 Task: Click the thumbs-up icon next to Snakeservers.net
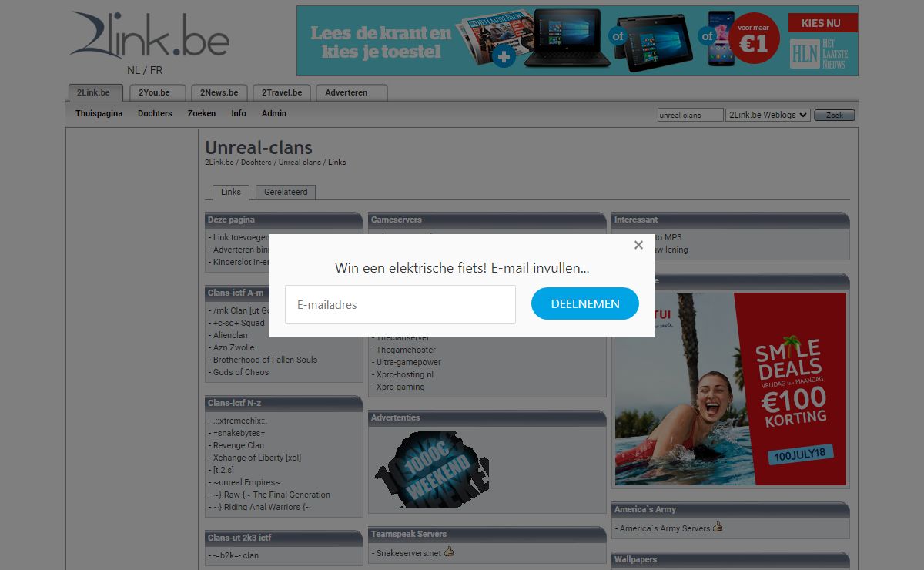[x=450, y=552]
